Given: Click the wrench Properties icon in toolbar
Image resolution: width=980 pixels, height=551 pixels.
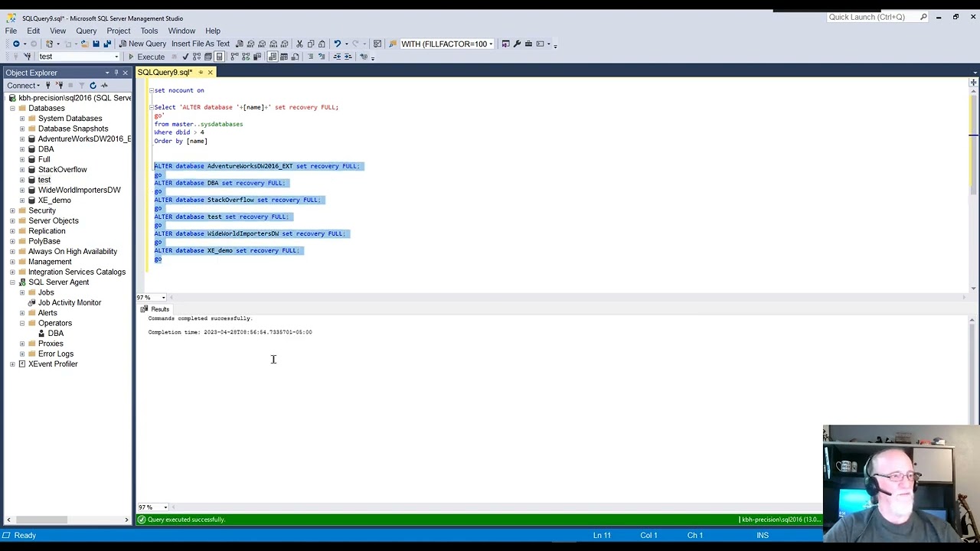Looking at the screenshot, I should pyautogui.click(x=517, y=44).
